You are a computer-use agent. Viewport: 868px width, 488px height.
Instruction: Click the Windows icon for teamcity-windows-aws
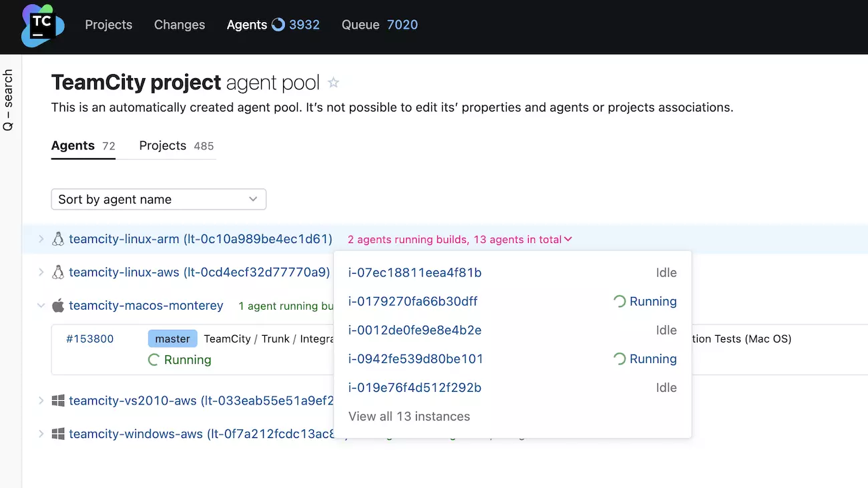pyautogui.click(x=58, y=434)
